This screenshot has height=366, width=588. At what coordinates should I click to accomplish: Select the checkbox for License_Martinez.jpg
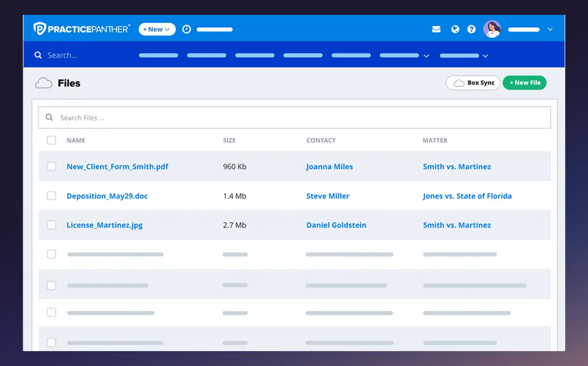point(51,225)
